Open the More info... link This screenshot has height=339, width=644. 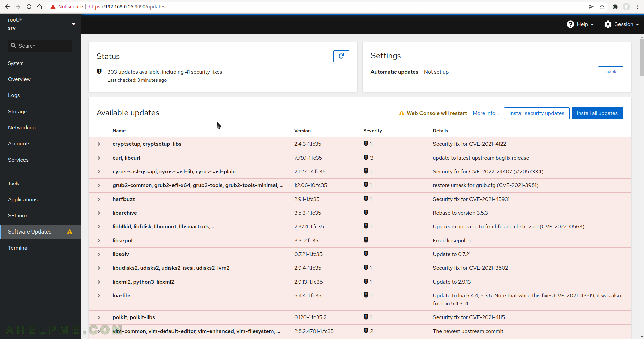tap(486, 113)
